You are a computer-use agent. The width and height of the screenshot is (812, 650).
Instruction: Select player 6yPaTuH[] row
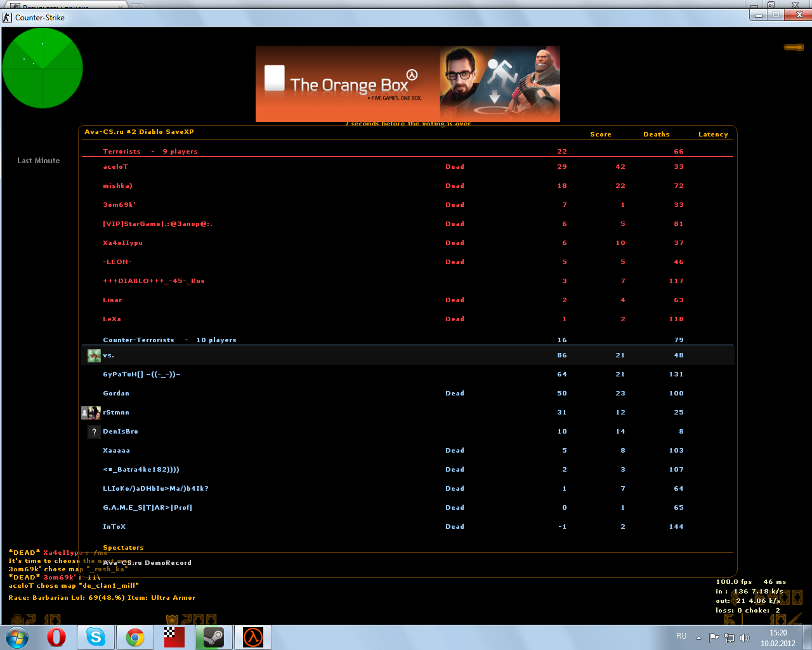407,375
